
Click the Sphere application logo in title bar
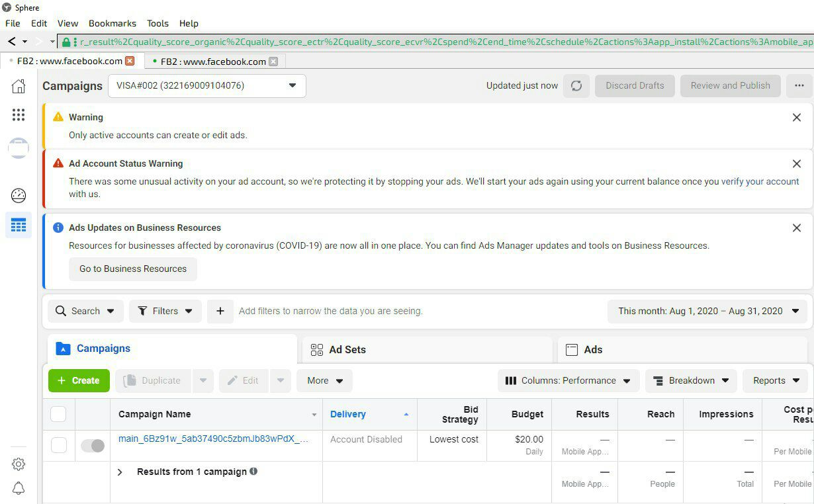pos(7,7)
